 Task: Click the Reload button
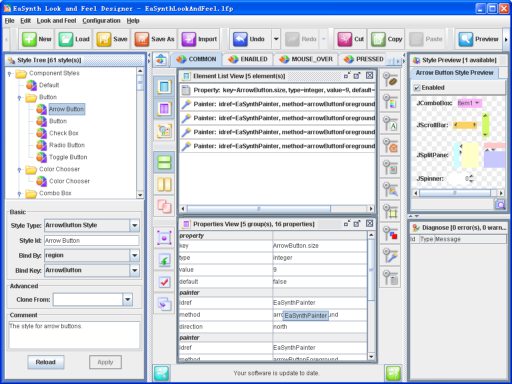(46, 362)
